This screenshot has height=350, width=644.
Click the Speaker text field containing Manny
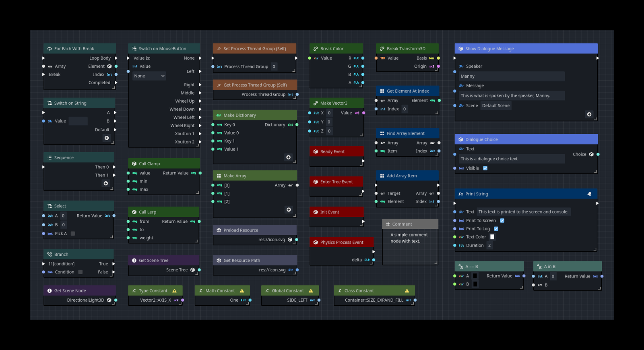coord(512,77)
